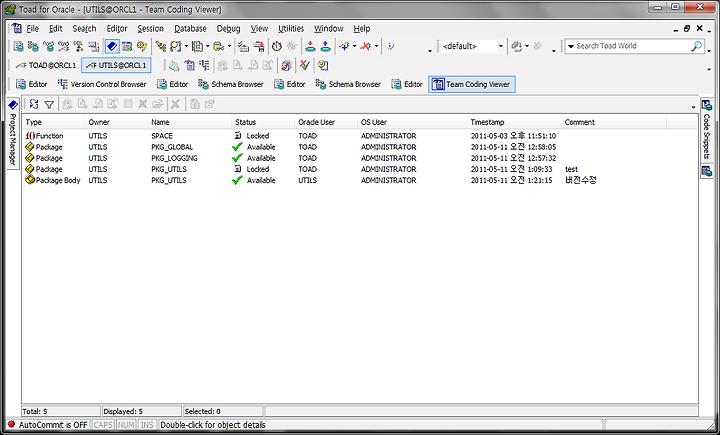This screenshot has height=435, width=720.
Task: Click the Locked status of PKG_UTILS package
Action: [252, 169]
